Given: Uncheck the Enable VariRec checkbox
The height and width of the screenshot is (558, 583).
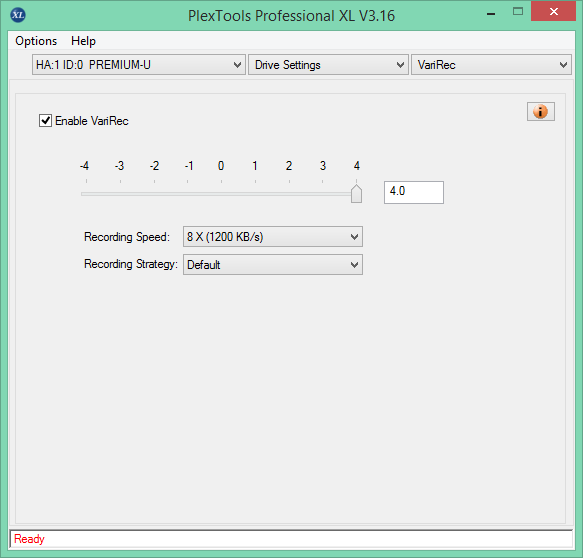Looking at the screenshot, I should click(45, 120).
